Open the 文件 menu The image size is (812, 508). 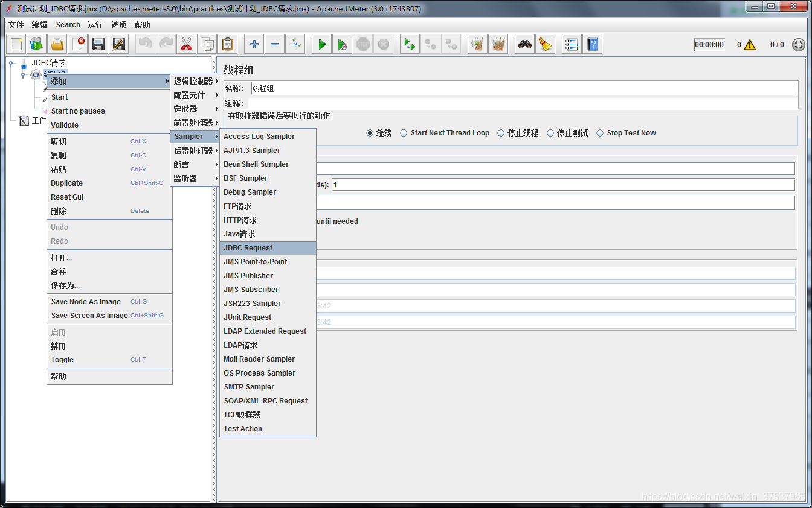[x=16, y=25]
